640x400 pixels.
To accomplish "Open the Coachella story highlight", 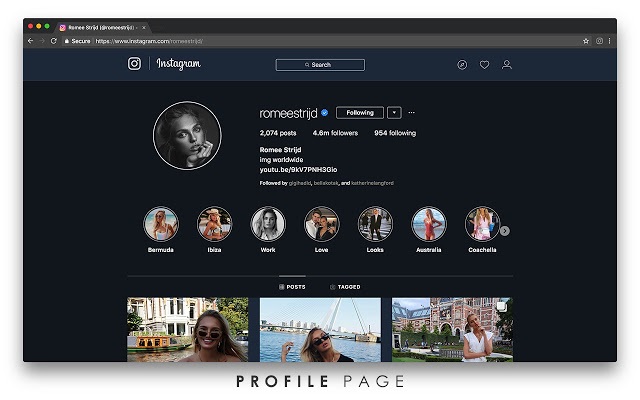I will click(x=482, y=224).
